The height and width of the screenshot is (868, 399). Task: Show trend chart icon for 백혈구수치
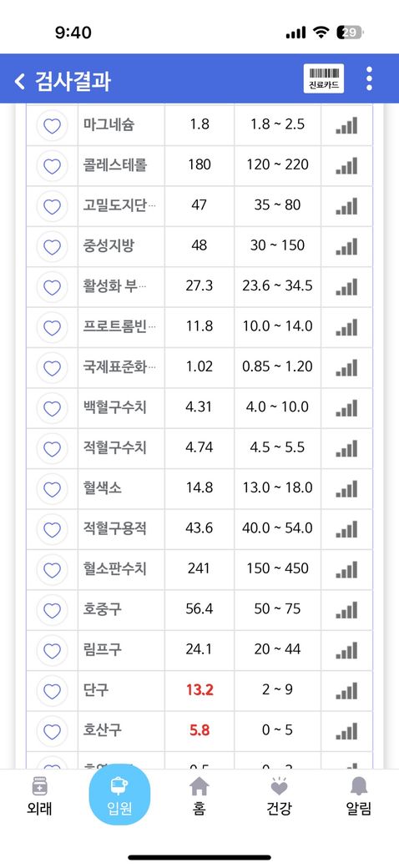(x=346, y=407)
